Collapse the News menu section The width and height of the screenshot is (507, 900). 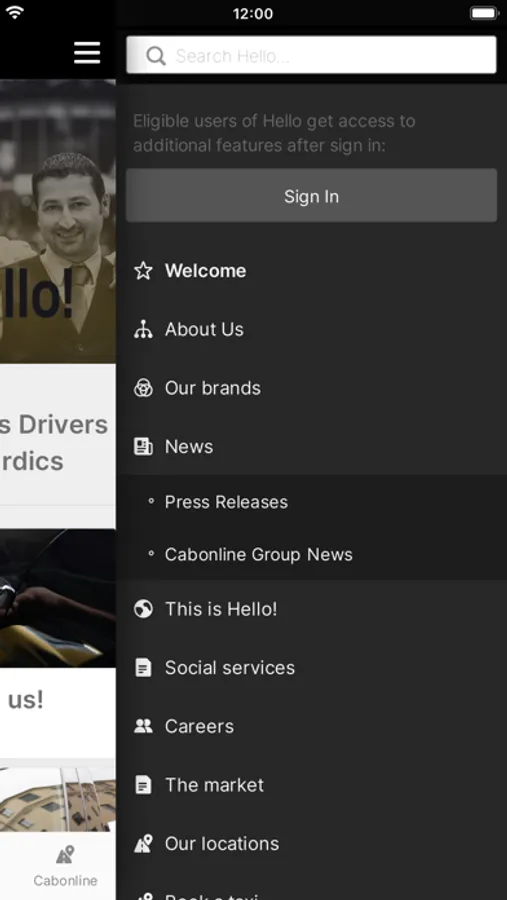tap(311, 447)
